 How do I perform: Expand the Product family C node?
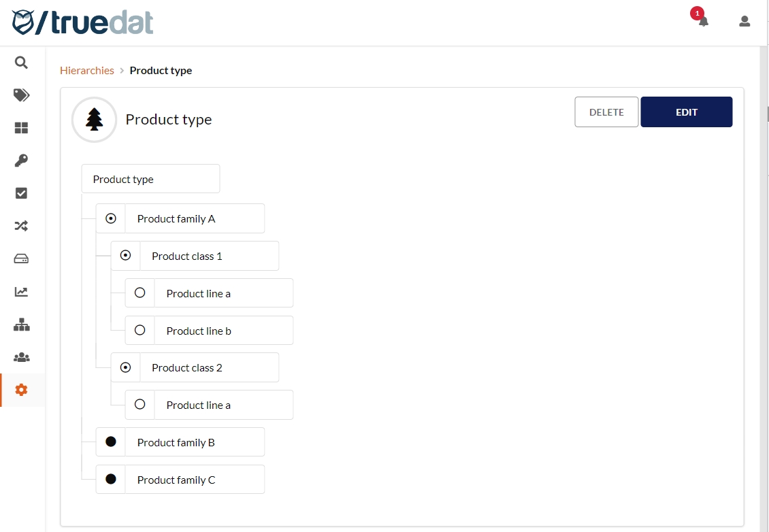coord(111,480)
